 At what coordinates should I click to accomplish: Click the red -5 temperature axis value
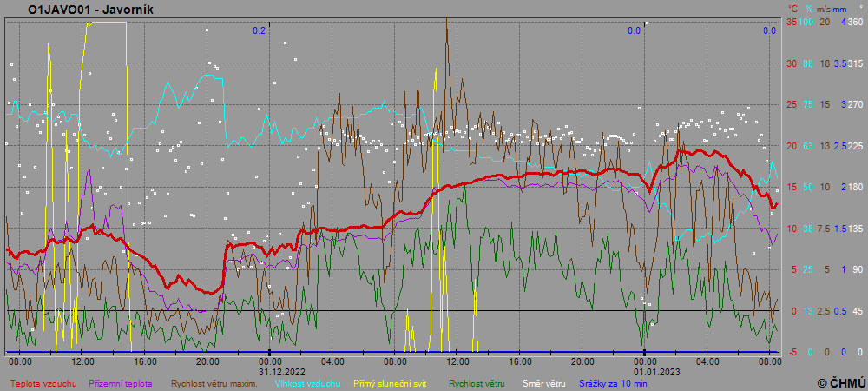click(792, 352)
